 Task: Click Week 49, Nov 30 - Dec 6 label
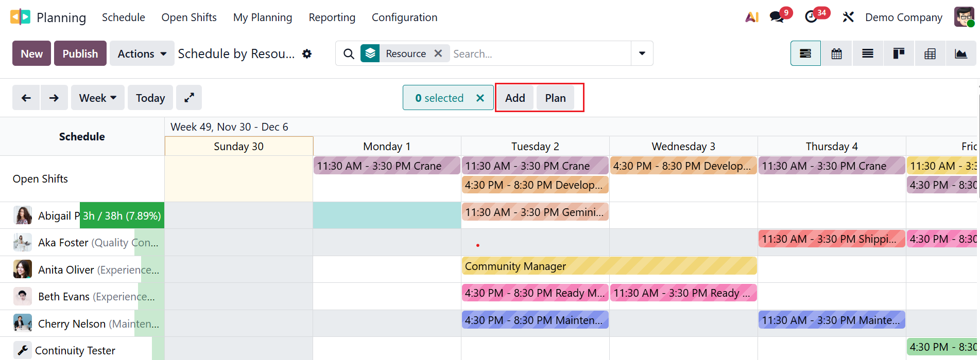229,127
